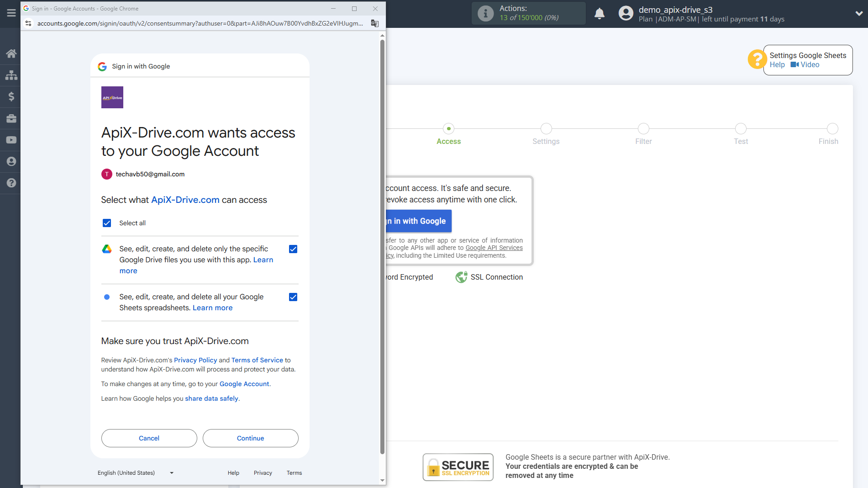Toggle the Select all checkbox
Screen dimensions: 868x488
pos(107,223)
